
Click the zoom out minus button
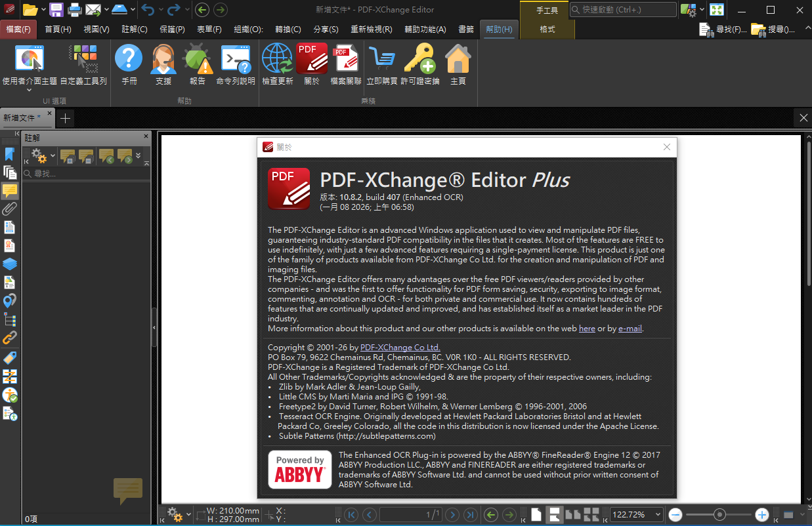coord(675,515)
